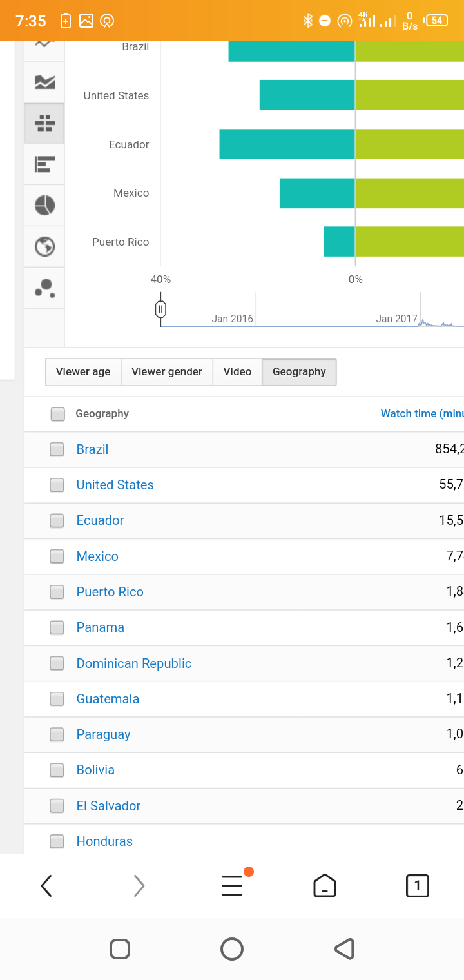The height and width of the screenshot is (980, 464).
Task: Switch to pie chart view
Action: click(44, 206)
